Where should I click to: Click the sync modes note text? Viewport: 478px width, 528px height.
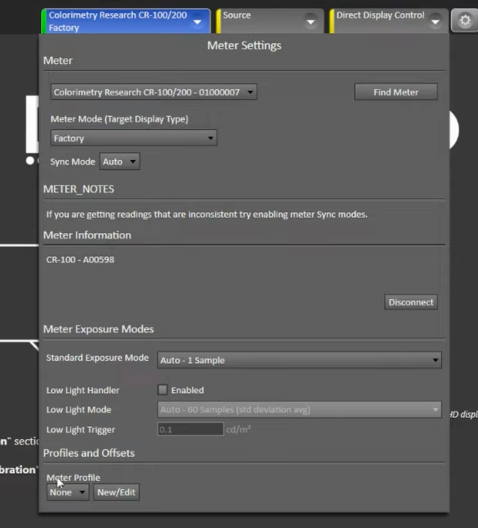pos(207,214)
